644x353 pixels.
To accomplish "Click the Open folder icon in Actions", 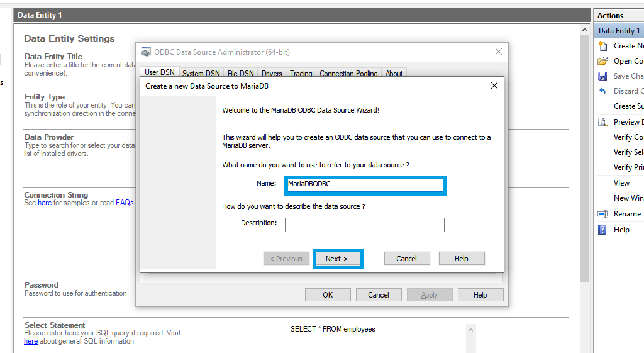I will coord(602,61).
